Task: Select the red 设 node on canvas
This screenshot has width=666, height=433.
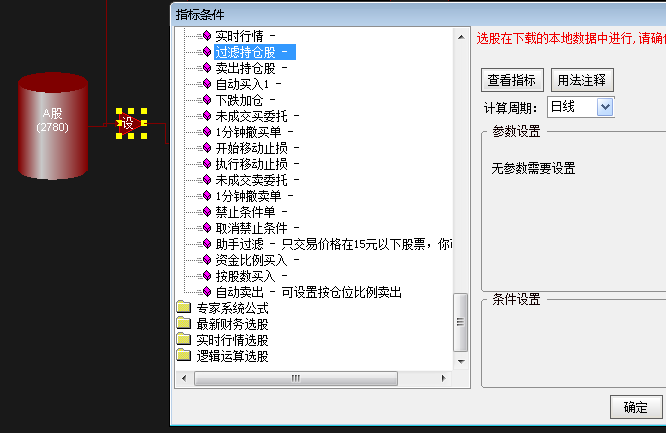Action: point(130,124)
